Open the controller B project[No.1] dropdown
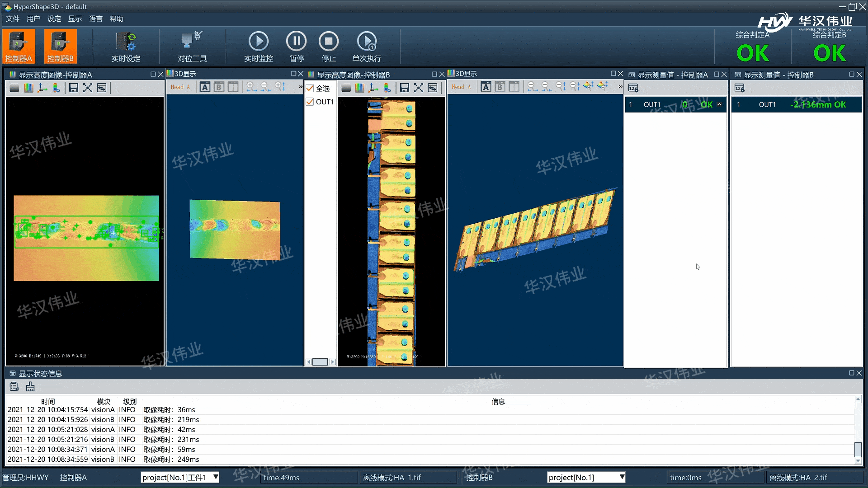Image resolution: width=868 pixels, height=488 pixels. 586,477
